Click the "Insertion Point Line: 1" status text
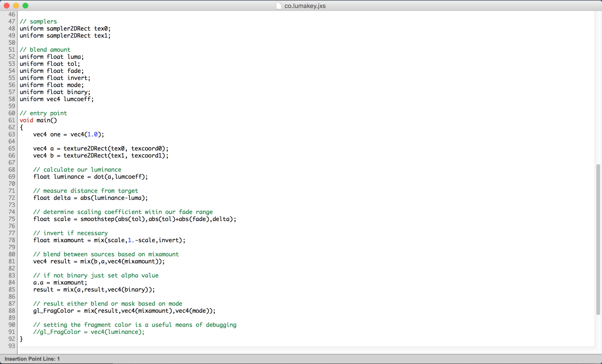The width and height of the screenshot is (602, 364). 32,359
